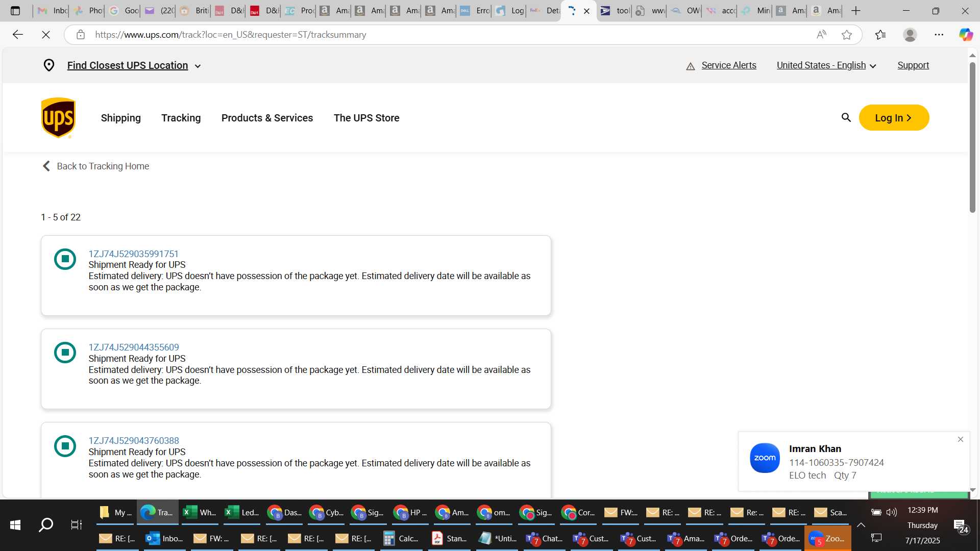Open United States - English language selector
This screenshot has width=980, height=551.
pyautogui.click(x=826, y=65)
